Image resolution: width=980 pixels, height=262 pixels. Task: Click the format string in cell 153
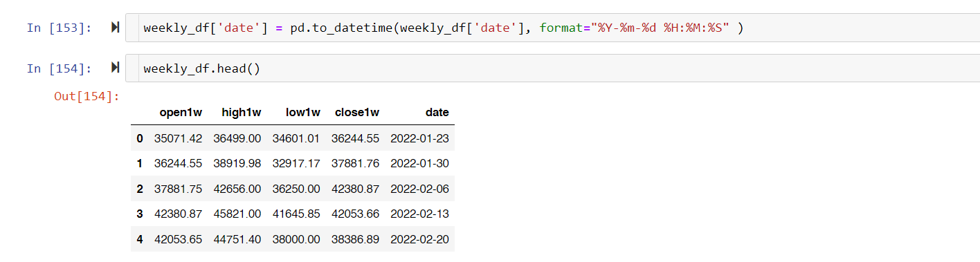coord(662,28)
